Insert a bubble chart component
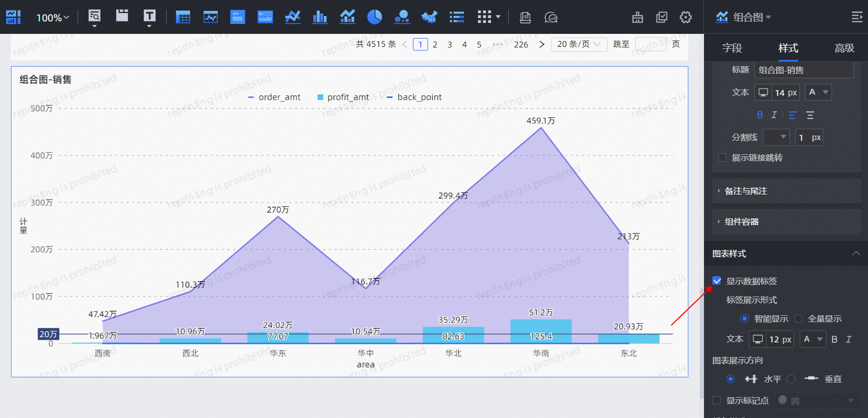The image size is (868, 418). [x=401, y=17]
